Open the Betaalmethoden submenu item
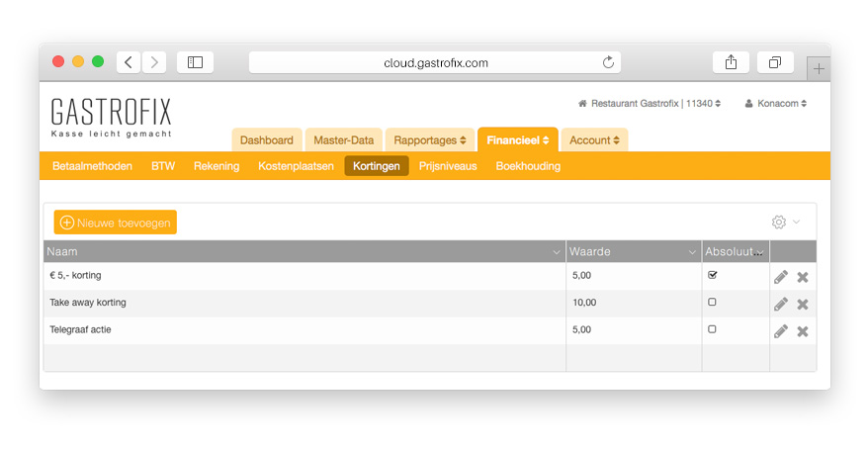This screenshot has height=451, width=868. 92,166
